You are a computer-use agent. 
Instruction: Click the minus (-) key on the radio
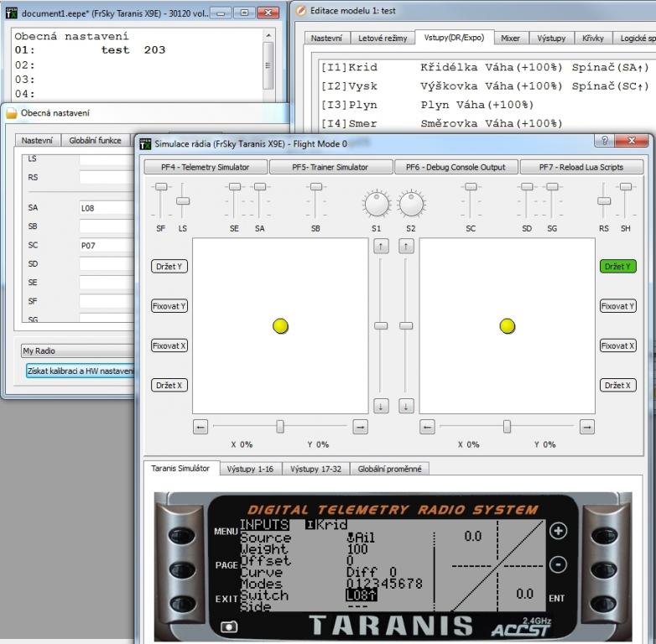coord(559,564)
